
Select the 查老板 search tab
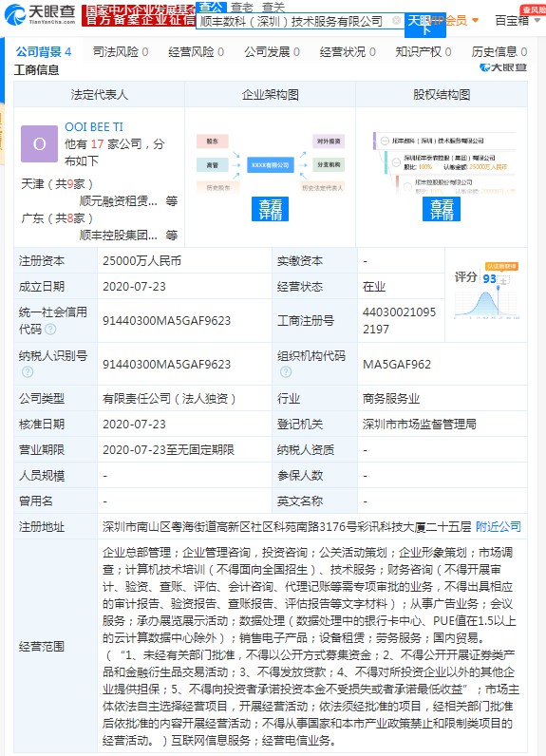click(x=241, y=7)
